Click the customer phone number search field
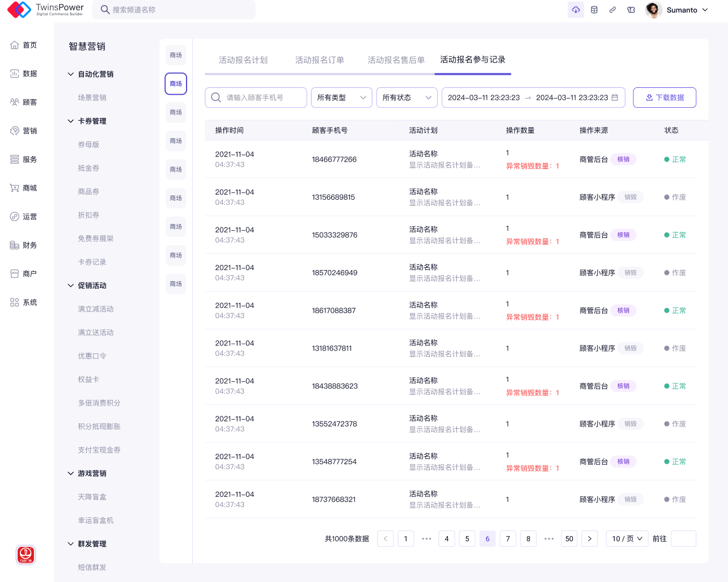 (261, 98)
